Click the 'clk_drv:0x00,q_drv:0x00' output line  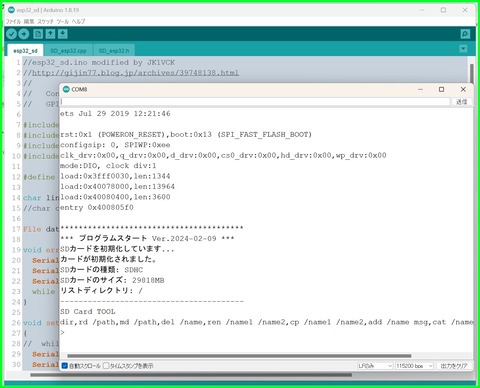click(x=223, y=155)
